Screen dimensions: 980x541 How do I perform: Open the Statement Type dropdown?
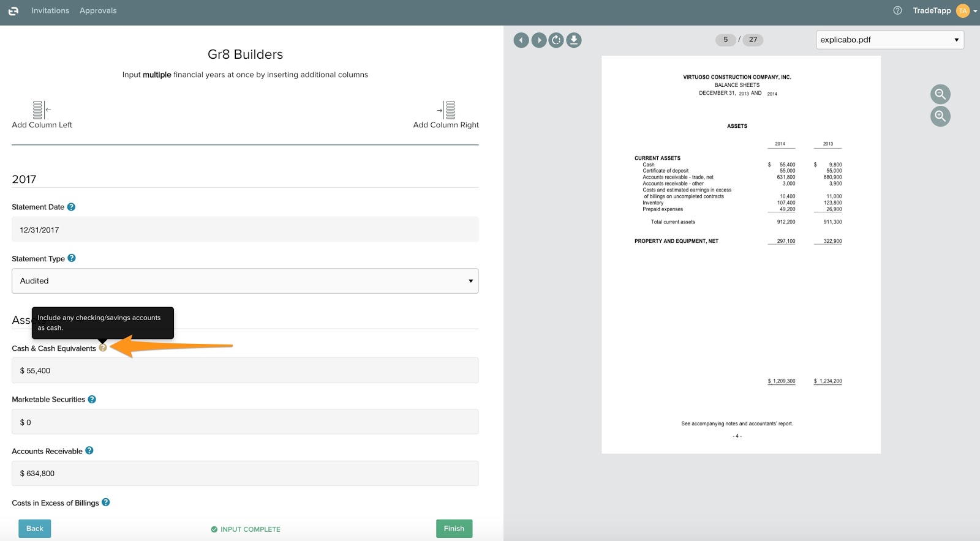pos(245,281)
